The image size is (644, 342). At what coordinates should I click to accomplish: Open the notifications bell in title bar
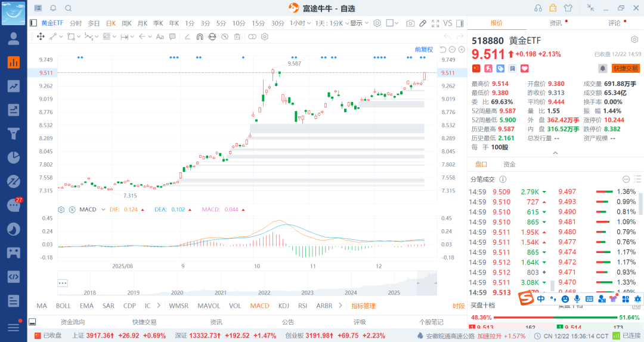click(54, 8)
